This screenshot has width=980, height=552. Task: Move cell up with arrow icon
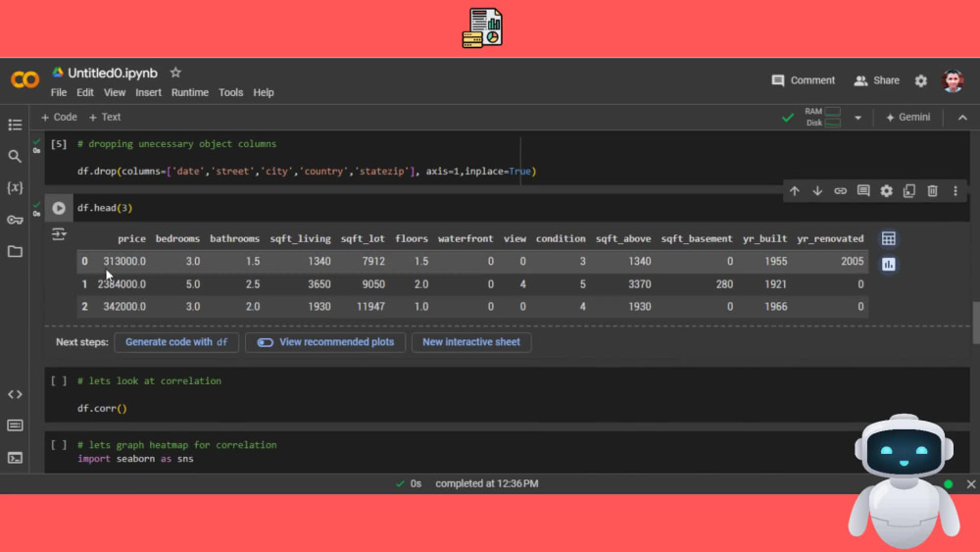tap(795, 191)
